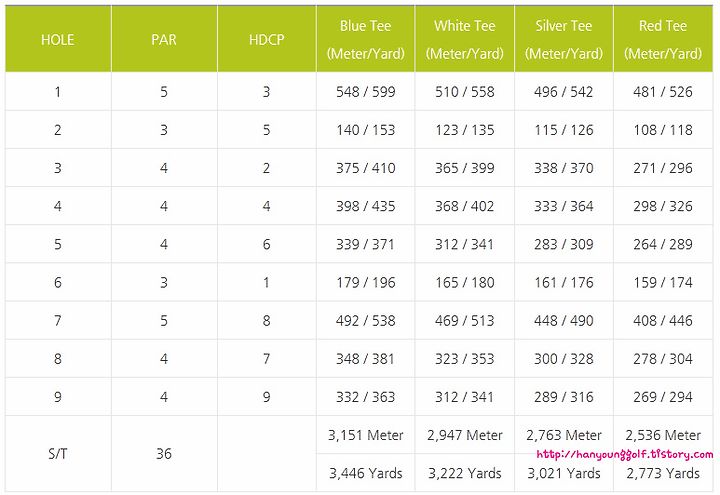This screenshot has width=720, height=495.
Task: Open the hanyounggolf.tistory.com watermark link
Action: click(624, 455)
